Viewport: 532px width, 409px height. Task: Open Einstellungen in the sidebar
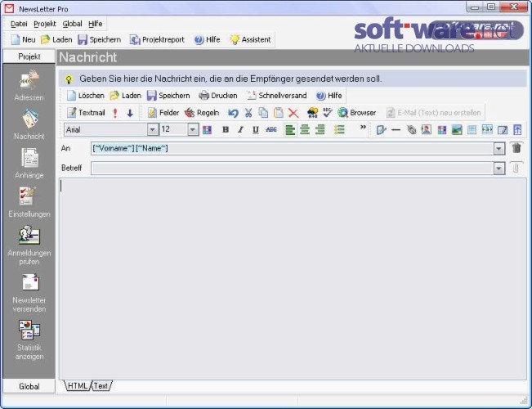29,203
